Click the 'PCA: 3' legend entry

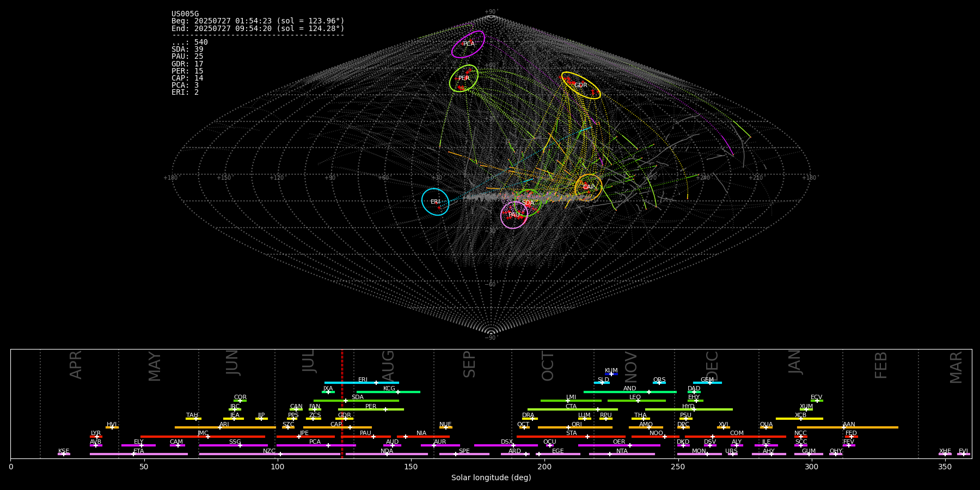[x=185, y=85]
